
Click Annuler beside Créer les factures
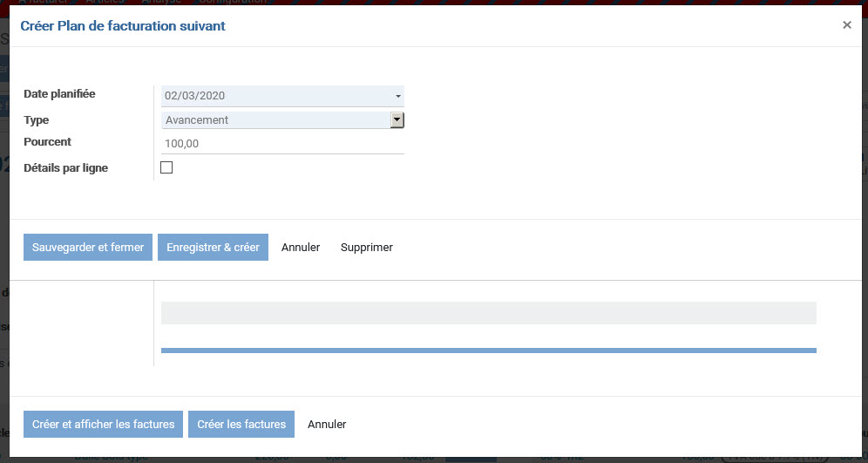327,425
